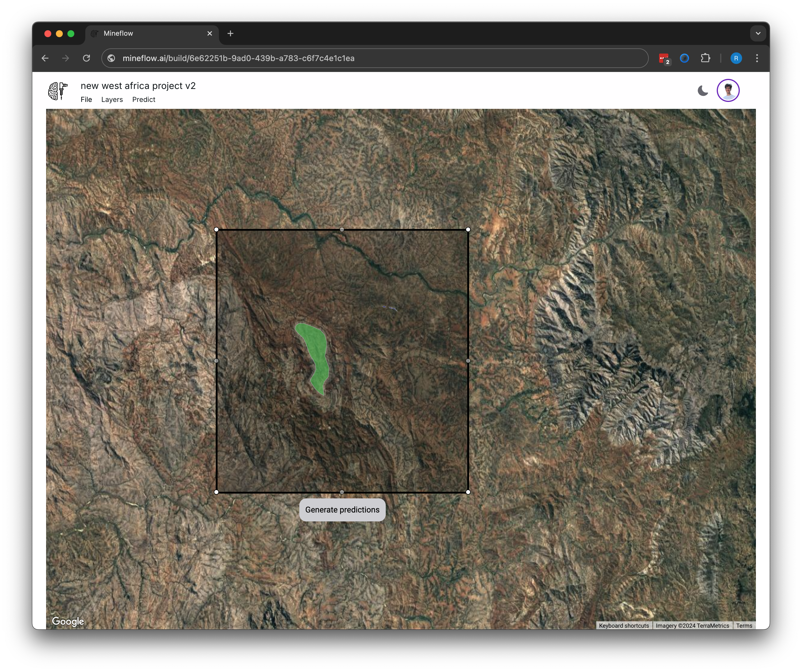The width and height of the screenshot is (802, 672).
Task: Click the right edge midpoint handle of selection box
Action: point(468,361)
